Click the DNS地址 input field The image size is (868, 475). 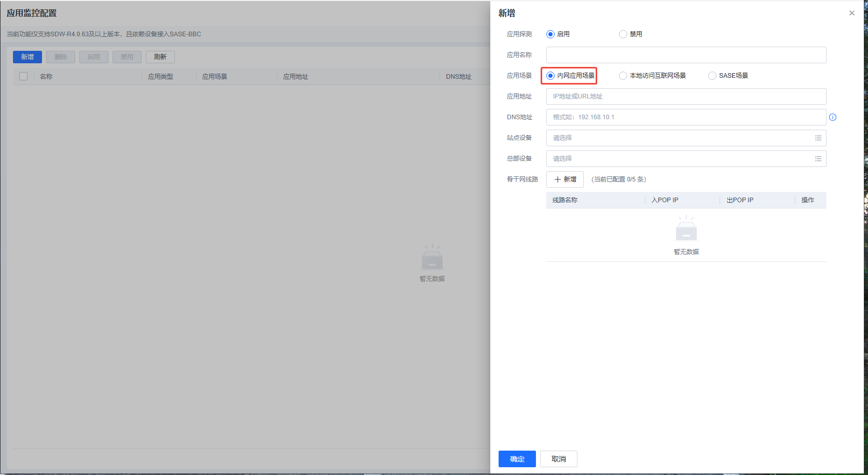point(686,117)
